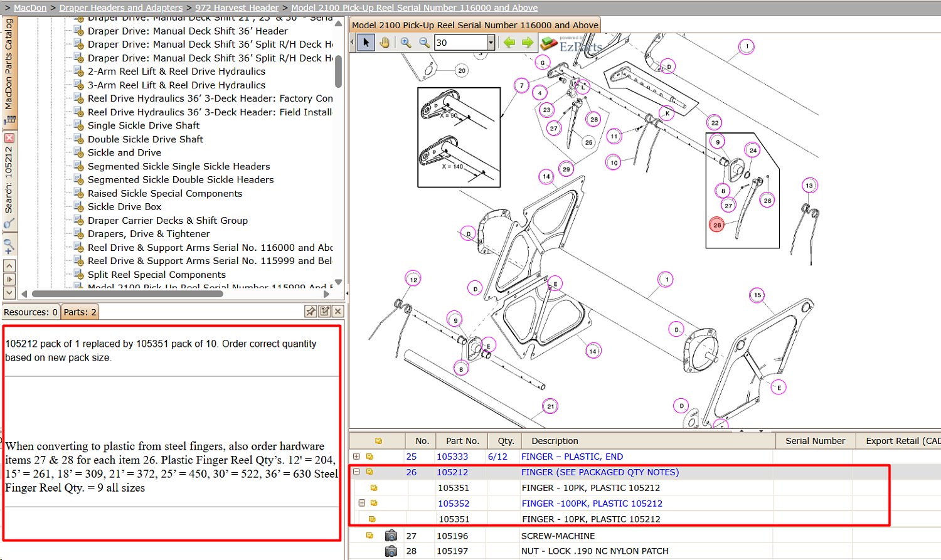Click the tree vertical scrollbar thumb
941x560 pixels.
(x=338, y=71)
